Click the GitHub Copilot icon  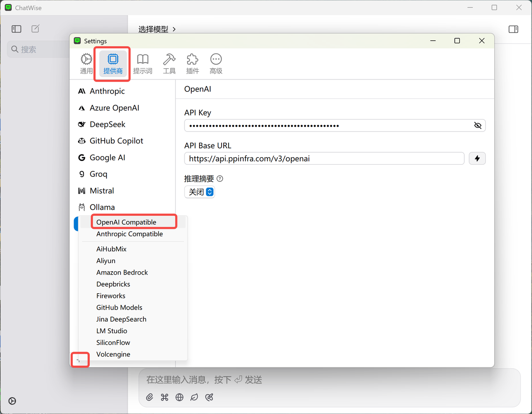tap(82, 141)
